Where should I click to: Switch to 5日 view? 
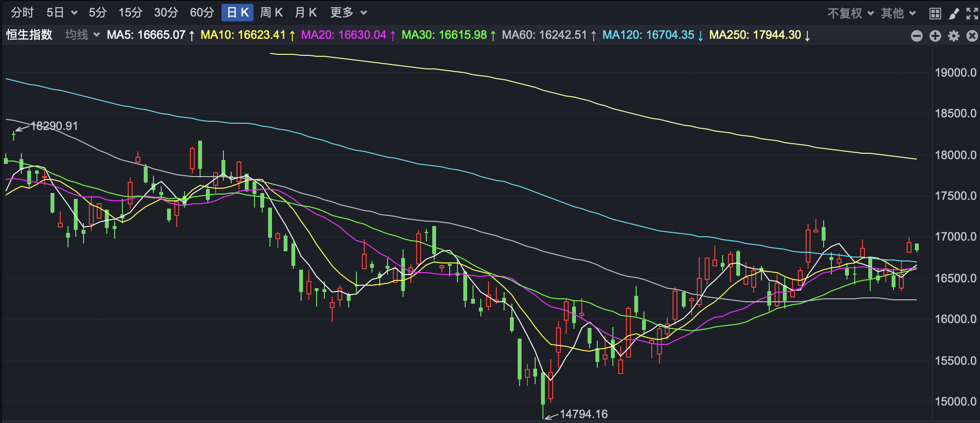tap(55, 13)
